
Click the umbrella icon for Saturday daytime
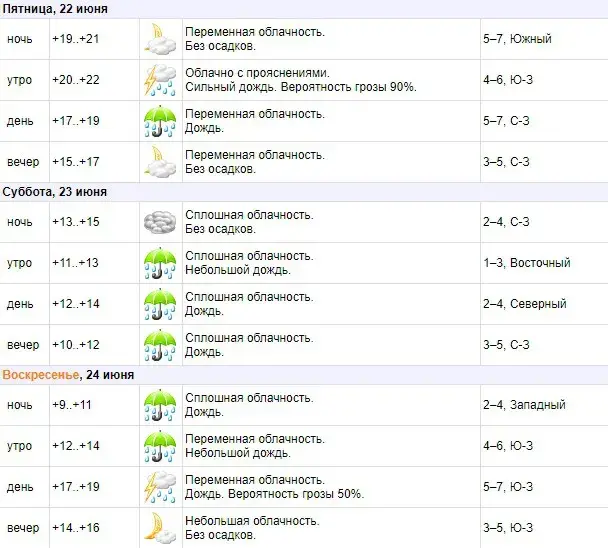[160, 304]
